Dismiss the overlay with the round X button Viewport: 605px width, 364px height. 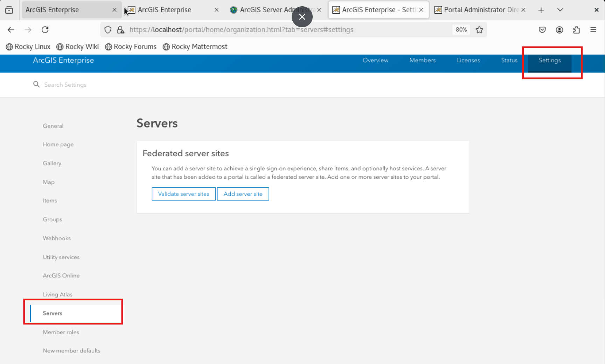click(x=302, y=17)
